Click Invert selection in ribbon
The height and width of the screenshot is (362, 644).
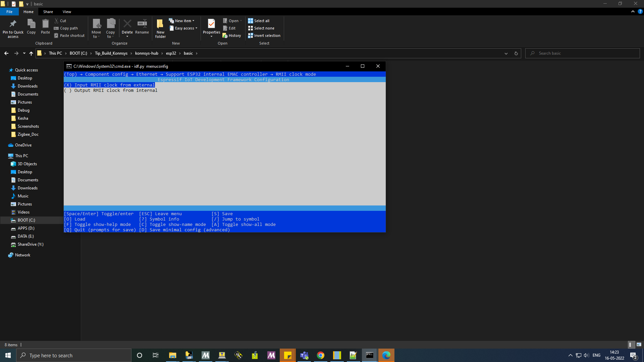[x=264, y=36]
